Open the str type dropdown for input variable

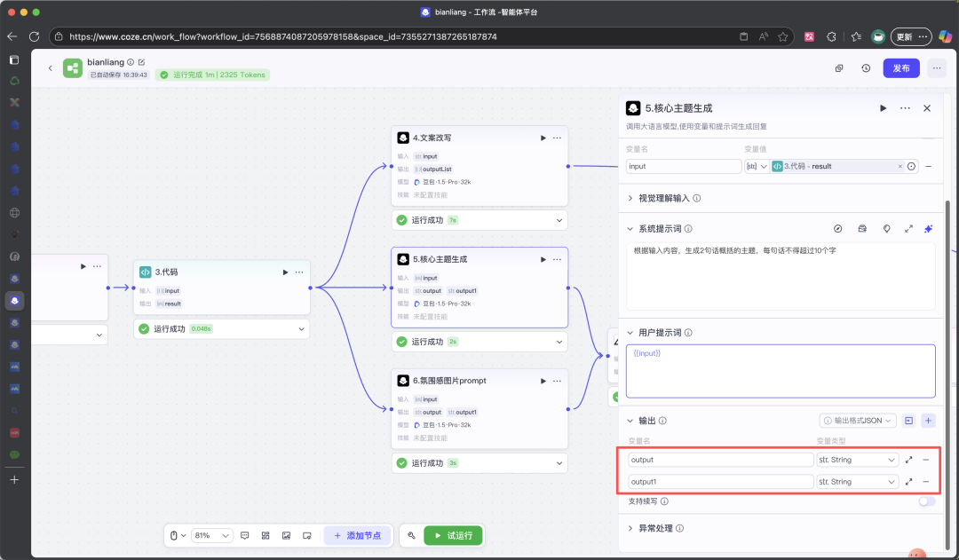coord(757,166)
